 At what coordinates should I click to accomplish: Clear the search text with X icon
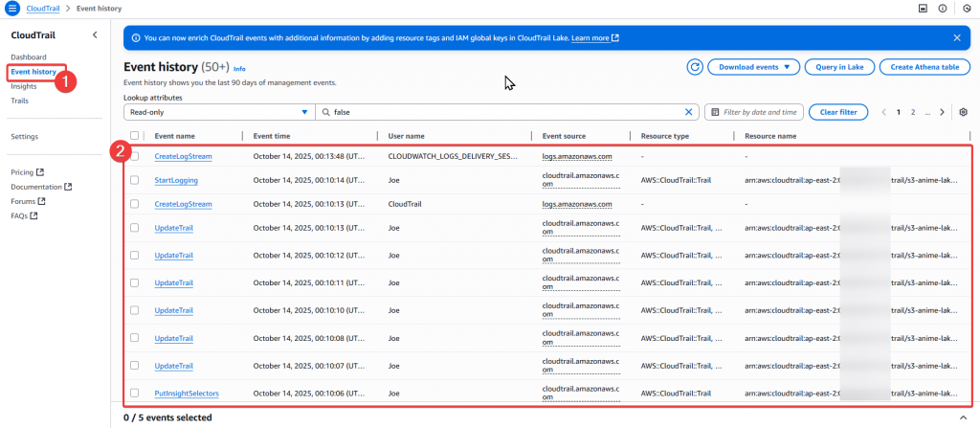(x=689, y=112)
